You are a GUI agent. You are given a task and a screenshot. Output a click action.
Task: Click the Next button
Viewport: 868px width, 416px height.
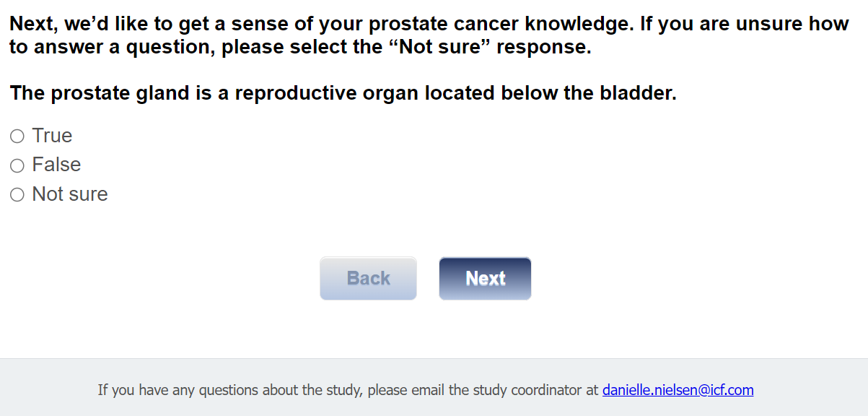485,278
